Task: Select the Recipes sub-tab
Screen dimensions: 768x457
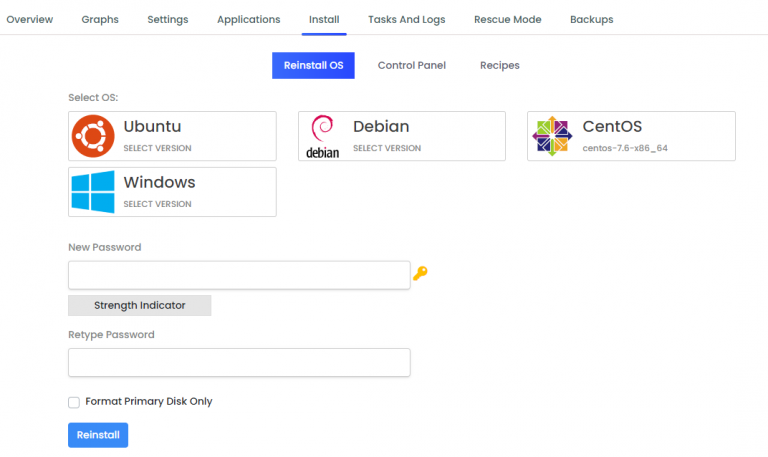Action: pyautogui.click(x=500, y=65)
